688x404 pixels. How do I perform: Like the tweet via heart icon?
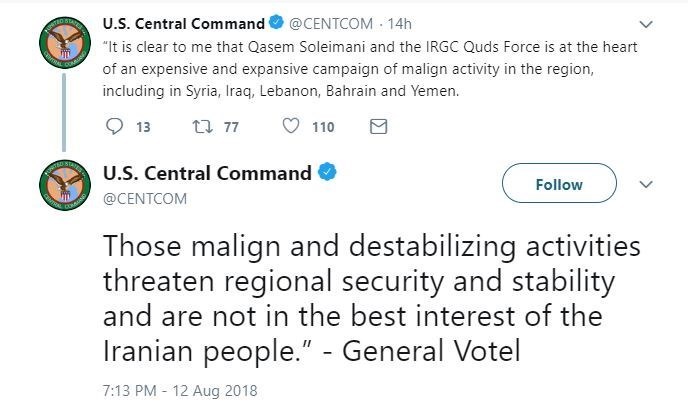coord(291,126)
